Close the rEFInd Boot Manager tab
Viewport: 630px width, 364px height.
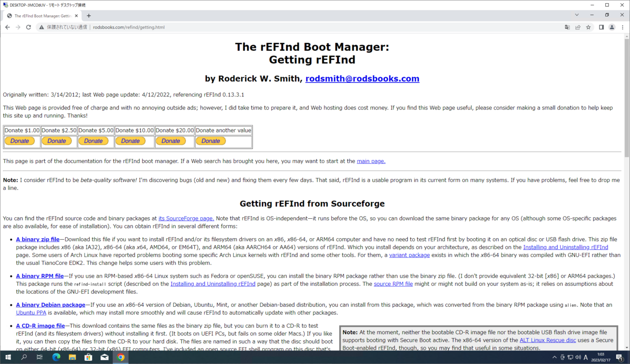[77, 16]
